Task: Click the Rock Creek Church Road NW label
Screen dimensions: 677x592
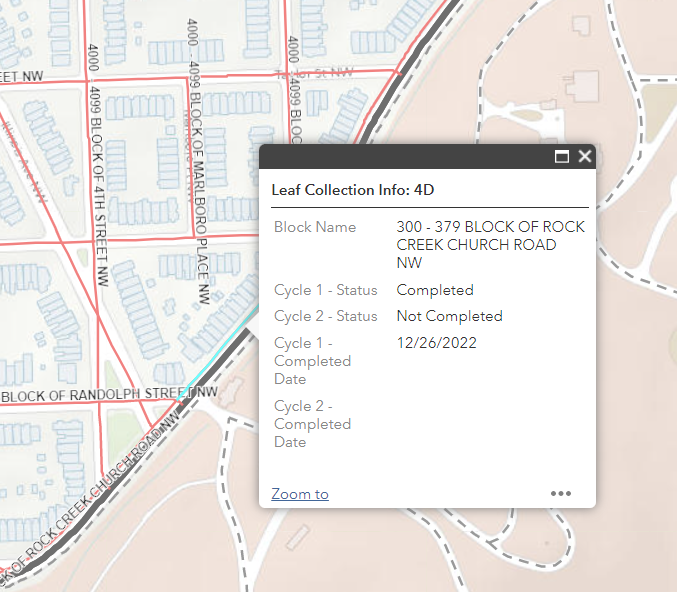Action: pyautogui.click(x=91, y=498)
